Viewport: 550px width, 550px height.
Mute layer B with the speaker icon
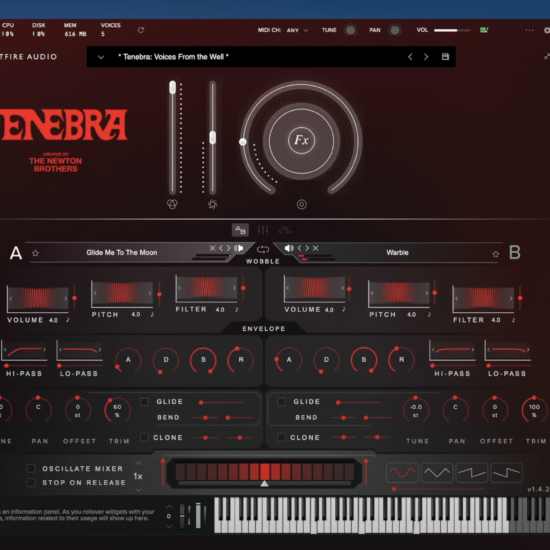[289, 248]
